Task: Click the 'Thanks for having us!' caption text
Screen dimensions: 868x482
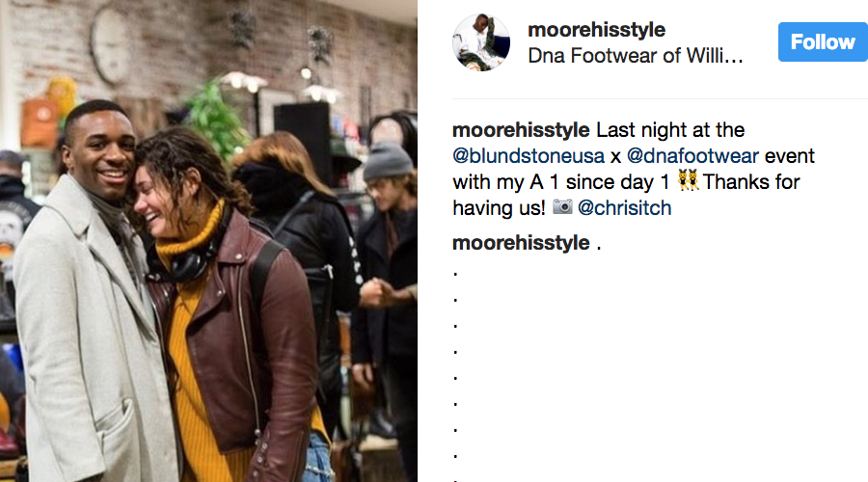Action: click(626, 195)
